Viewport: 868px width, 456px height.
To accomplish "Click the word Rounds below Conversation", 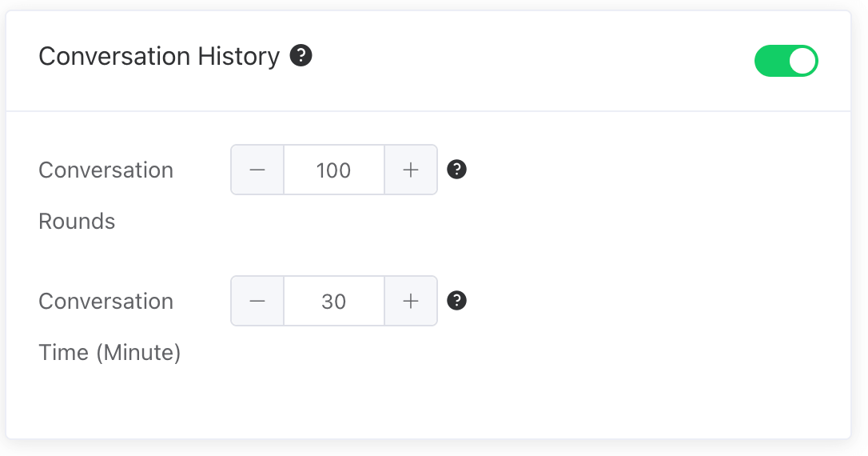I will tap(77, 222).
